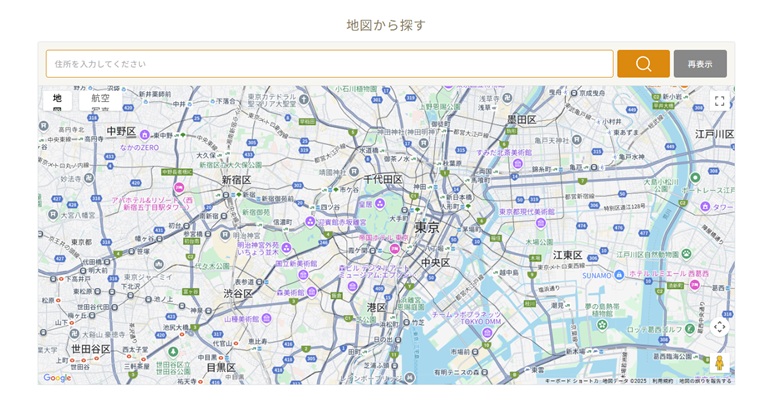Open the 帝国ホテル 東京 hotel marker
Screen dimensions: 774x400
(x=394, y=249)
